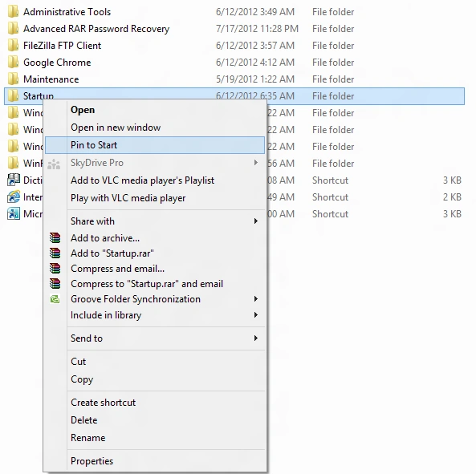Viewport: 476px width, 474px height.
Task: Click the Maintenance folder icon
Action: point(13,79)
